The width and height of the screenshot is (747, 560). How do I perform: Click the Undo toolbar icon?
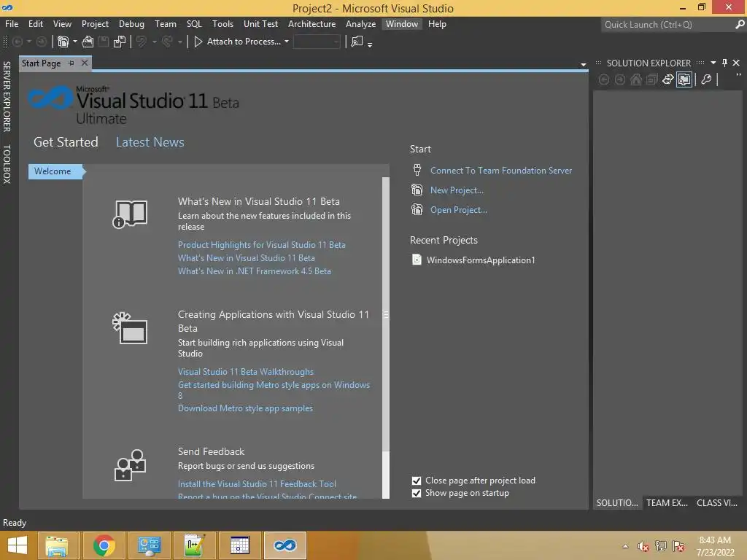click(142, 42)
